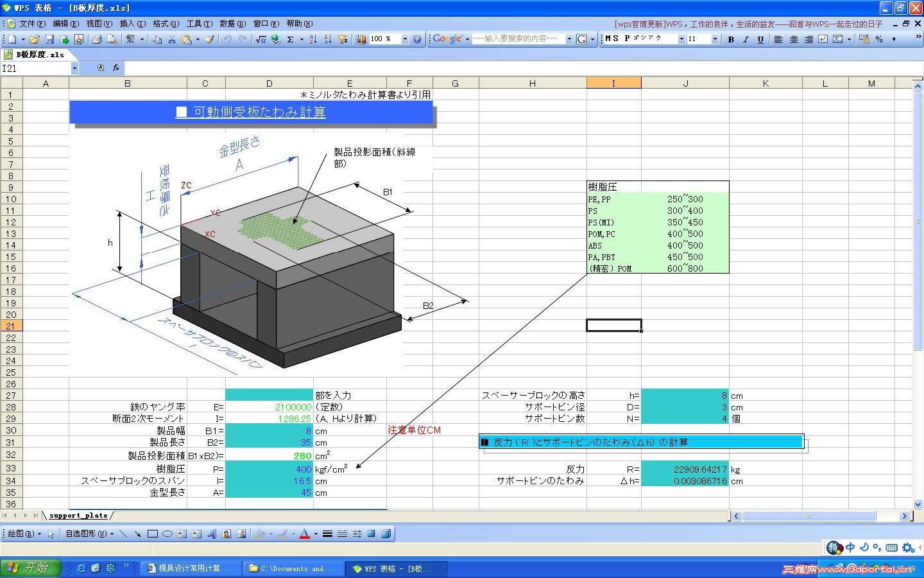Select the support_plate sheet tab
This screenshot has width=924, height=578.
78,515
